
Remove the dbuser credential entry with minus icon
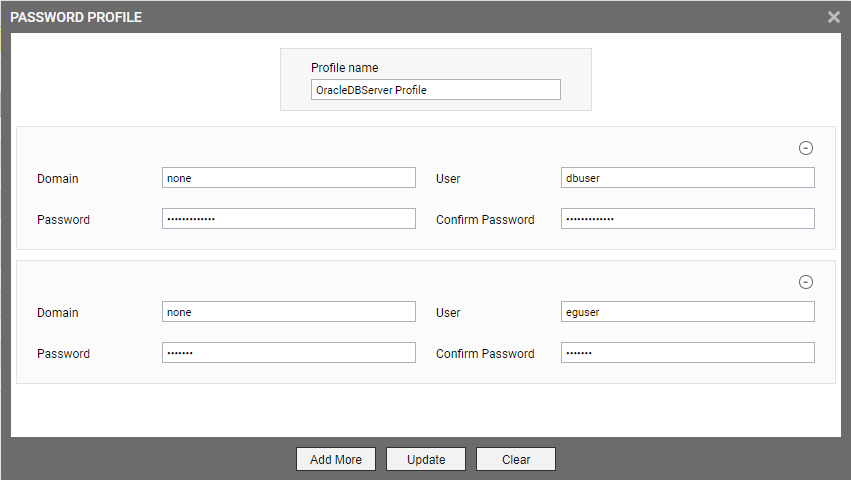point(805,148)
